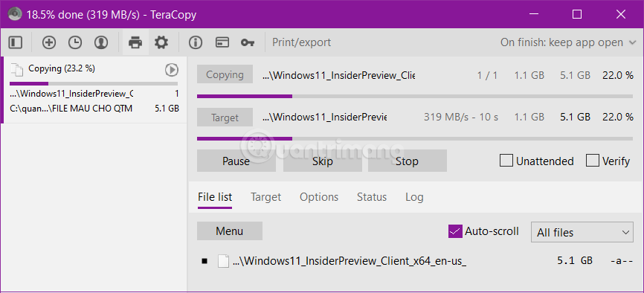Open the On finish: keep app open dropdown

click(568, 42)
